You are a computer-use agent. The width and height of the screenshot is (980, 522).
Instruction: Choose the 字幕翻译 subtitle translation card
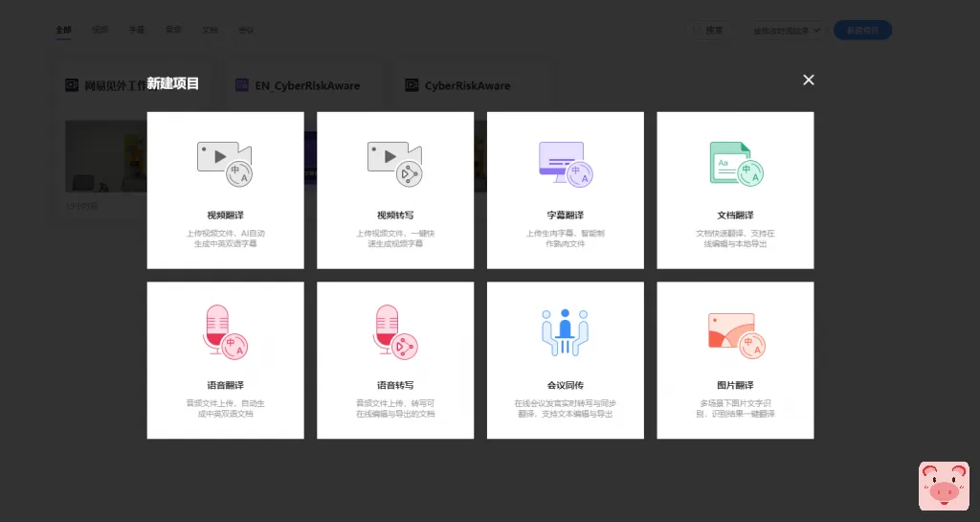pos(565,190)
